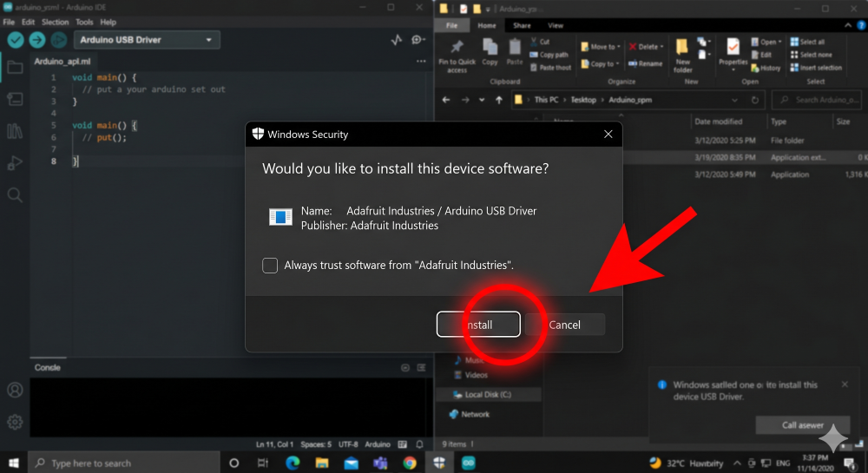The width and height of the screenshot is (868, 473).
Task: Click the notification bell in Arduino status bar
Action: [419, 444]
